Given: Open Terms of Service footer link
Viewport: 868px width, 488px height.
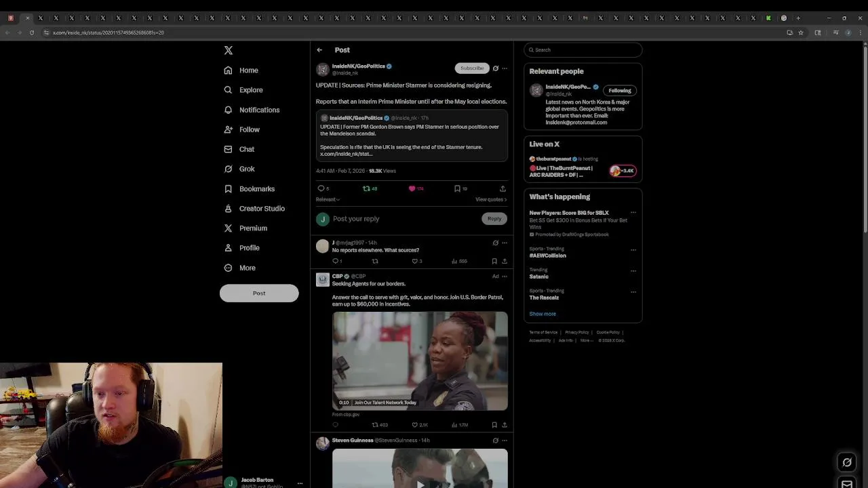Looking at the screenshot, I should [543, 332].
